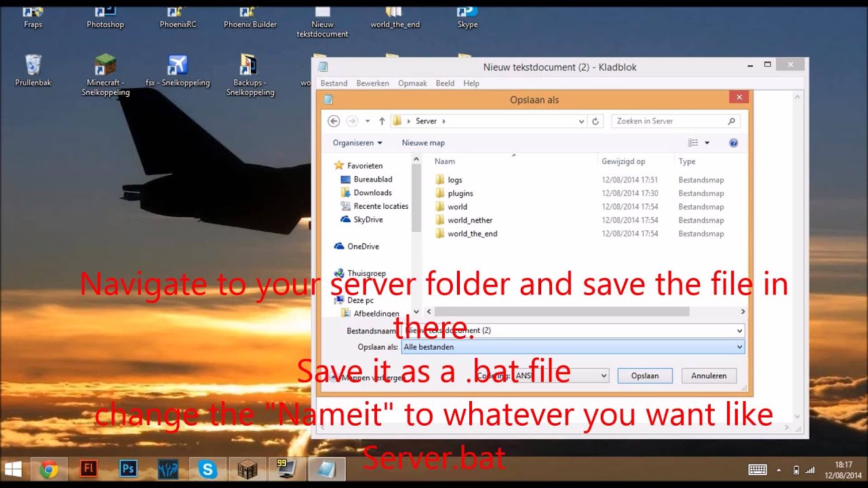
Task: Open the Opslaan als file type dropdown
Action: pos(573,347)
